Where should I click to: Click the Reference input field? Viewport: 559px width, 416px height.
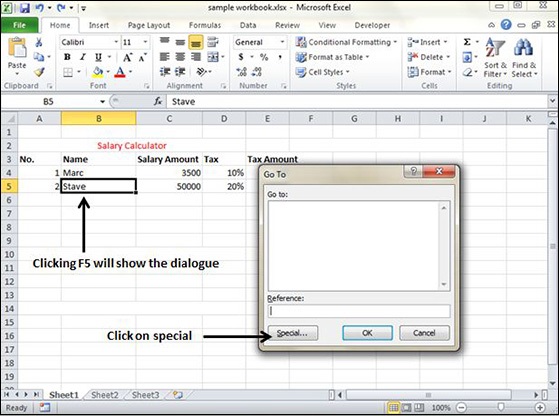(359, 311)
